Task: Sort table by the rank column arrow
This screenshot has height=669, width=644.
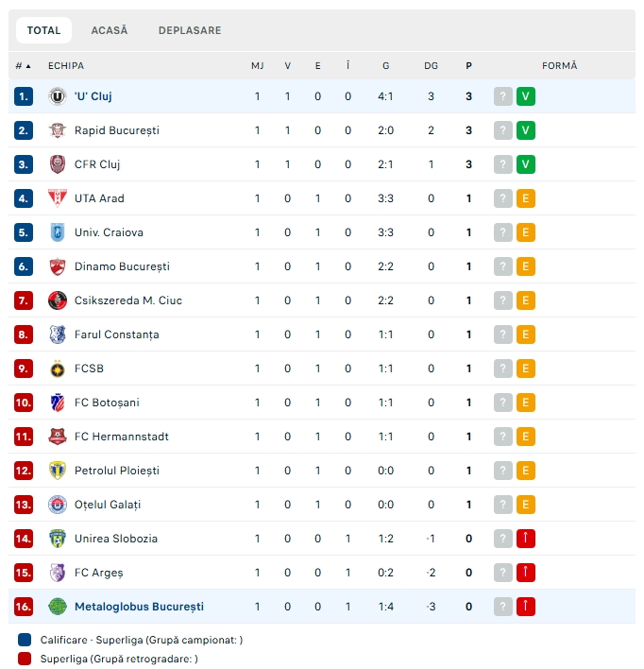Action: click(x=28, y=66)
